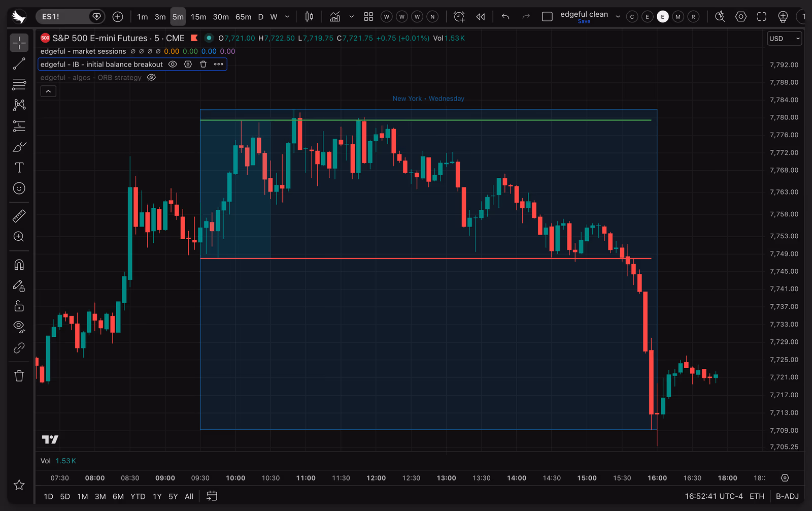The width and height of the screenshot is (812, 511).
Task: Toggle lock all drawing tools
Action: tap(19, 306)
